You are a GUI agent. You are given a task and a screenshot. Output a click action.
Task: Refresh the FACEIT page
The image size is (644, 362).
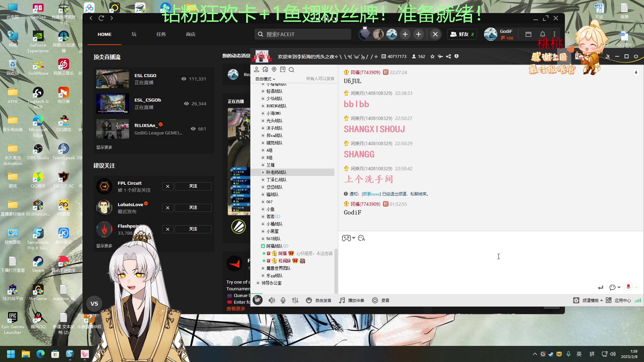(x=101, y=18)
